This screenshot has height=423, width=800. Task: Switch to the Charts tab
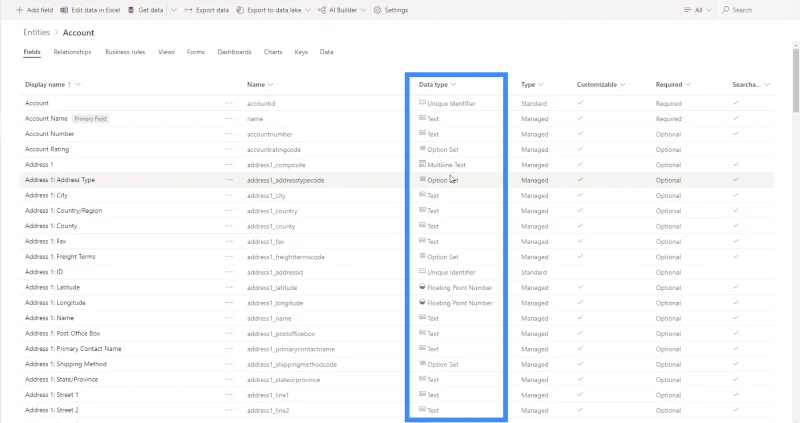(273, 52)
